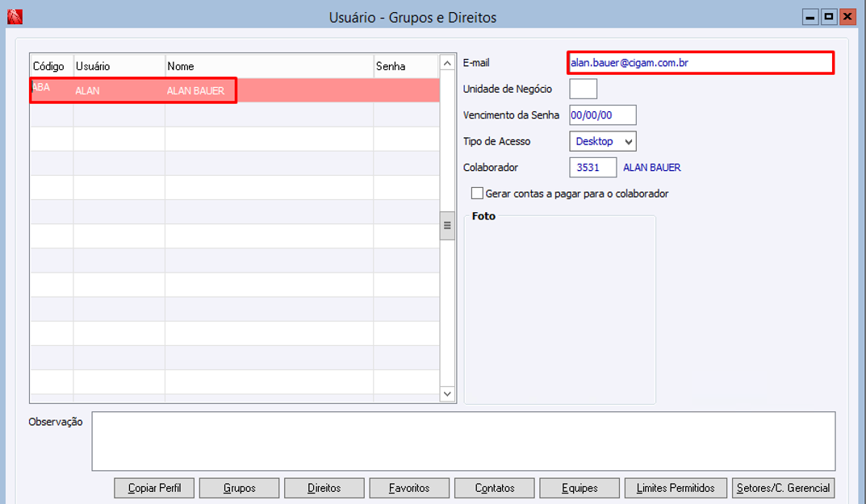Click the Senha column header
The image size is (866, 504).
[407, 66]
